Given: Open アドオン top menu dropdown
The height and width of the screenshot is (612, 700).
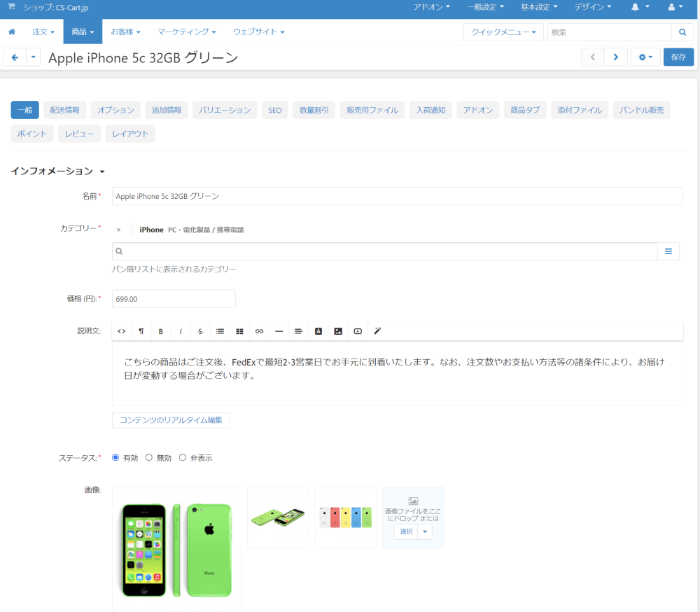Looking at the screenshot, I should pos(431,7).
